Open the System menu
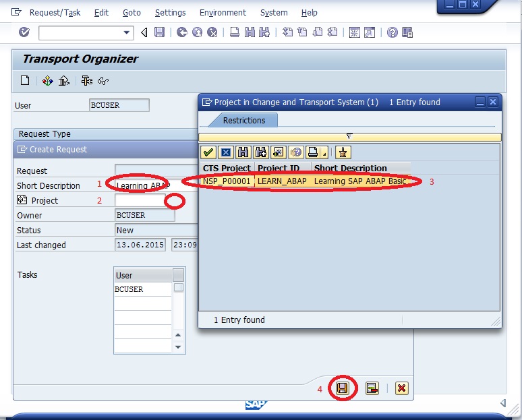This screenshot has width=522, height=420. 274,13
